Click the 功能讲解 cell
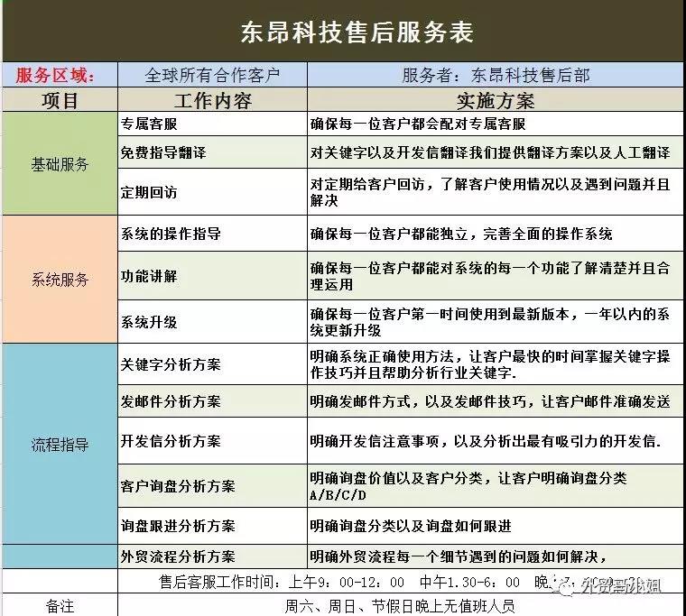The width and height of the screenshot is (686, 616). coord(212,275)
